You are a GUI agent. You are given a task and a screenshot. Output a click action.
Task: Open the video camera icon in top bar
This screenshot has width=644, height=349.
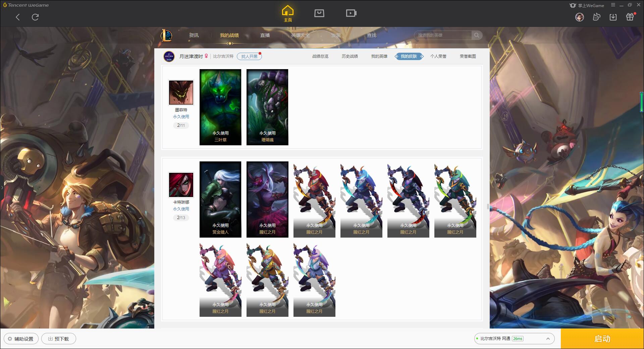pos(351,13)
